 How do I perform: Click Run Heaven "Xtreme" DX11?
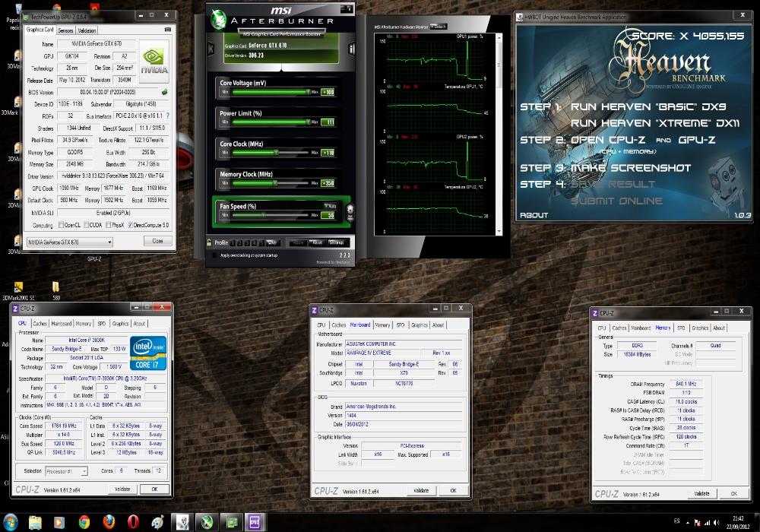click(x=655, y=123)
